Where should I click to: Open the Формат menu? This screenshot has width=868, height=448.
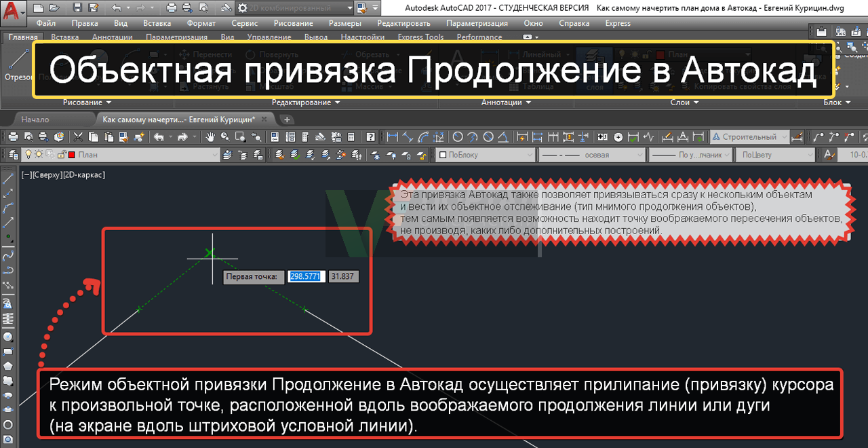click(x=201, y=23)
